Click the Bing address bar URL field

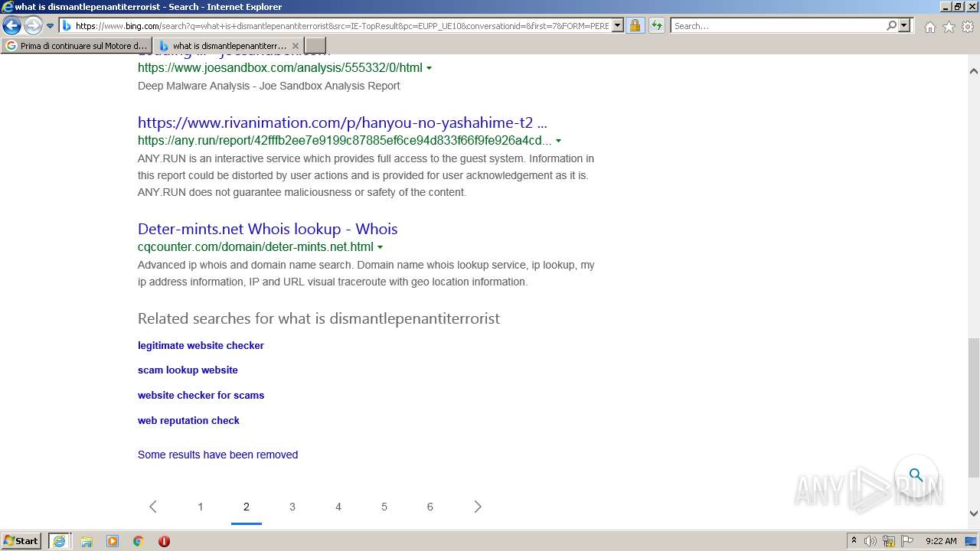click(x=341, y=26)
